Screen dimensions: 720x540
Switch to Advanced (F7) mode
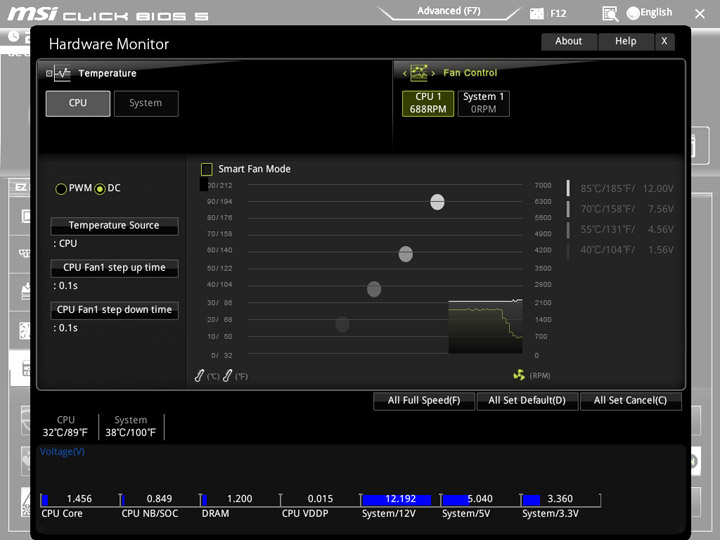point(449,11)
